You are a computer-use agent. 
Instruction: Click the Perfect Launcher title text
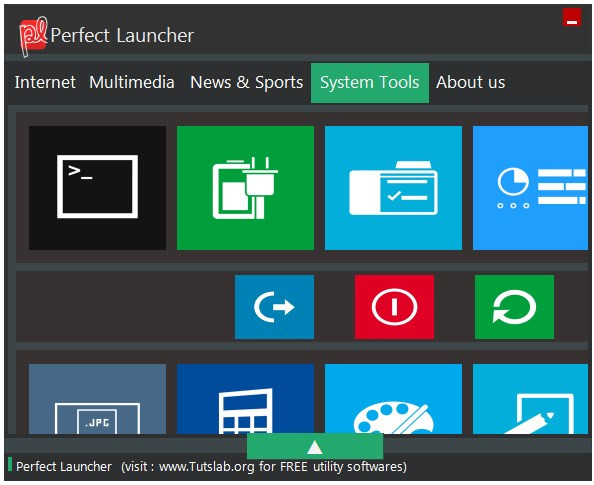122,36
